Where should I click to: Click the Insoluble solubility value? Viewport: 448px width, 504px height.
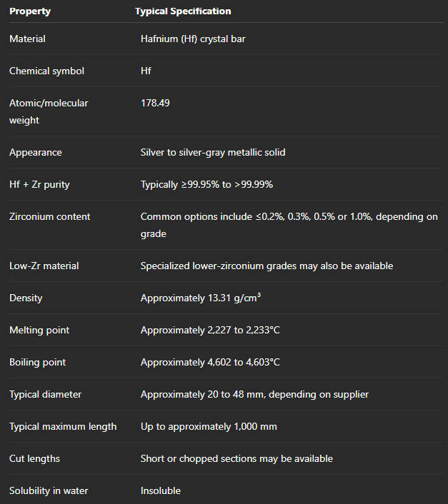[x=161, y=491]
